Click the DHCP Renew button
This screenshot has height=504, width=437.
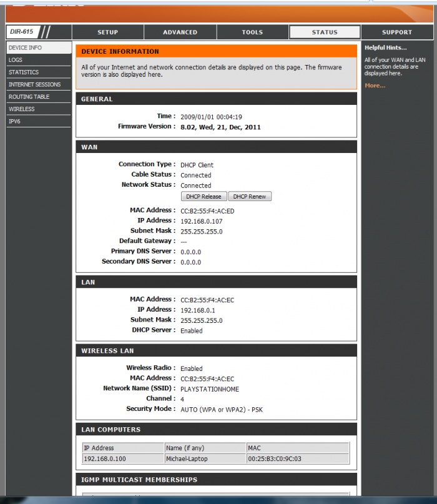click(x=250, y=196)
